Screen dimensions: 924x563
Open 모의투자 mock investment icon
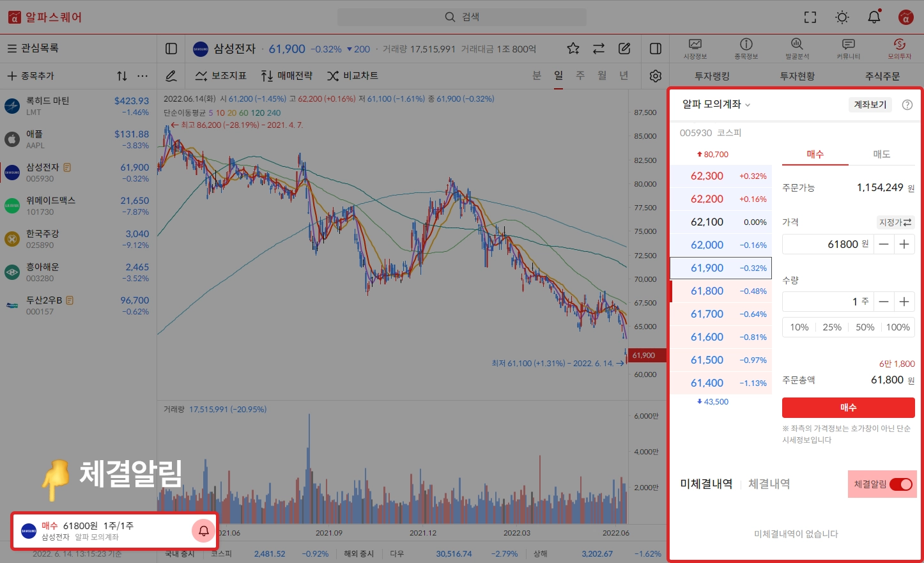900,49
